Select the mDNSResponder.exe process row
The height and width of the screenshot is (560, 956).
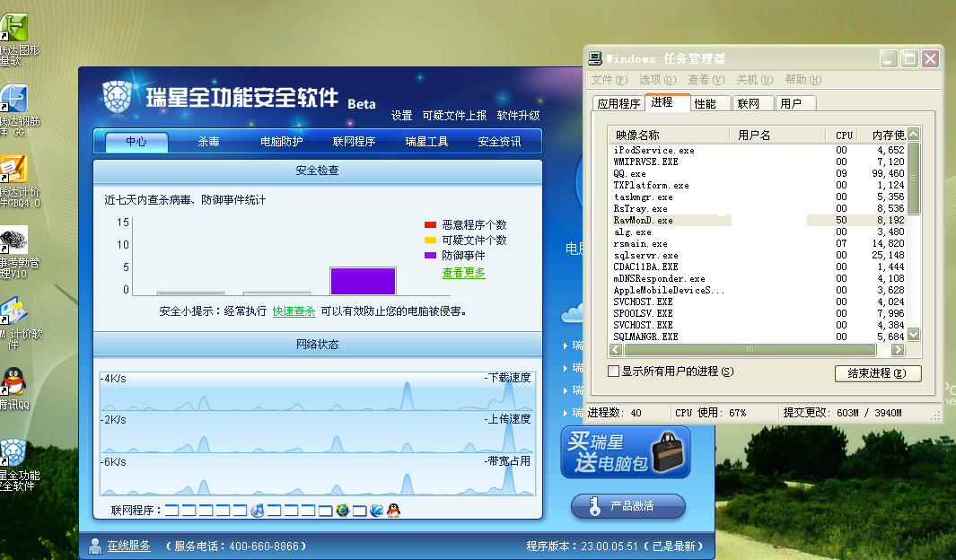click(x=759, y=278)
